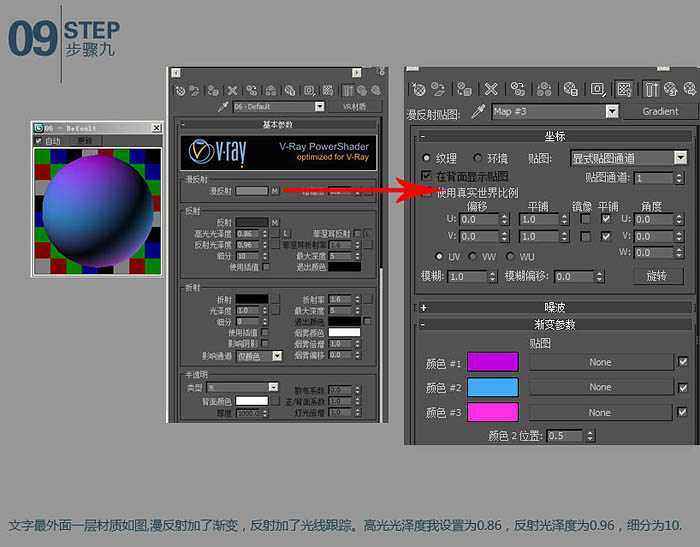Open the 显式贴图通道 dropdown

[x=629, y=158]
